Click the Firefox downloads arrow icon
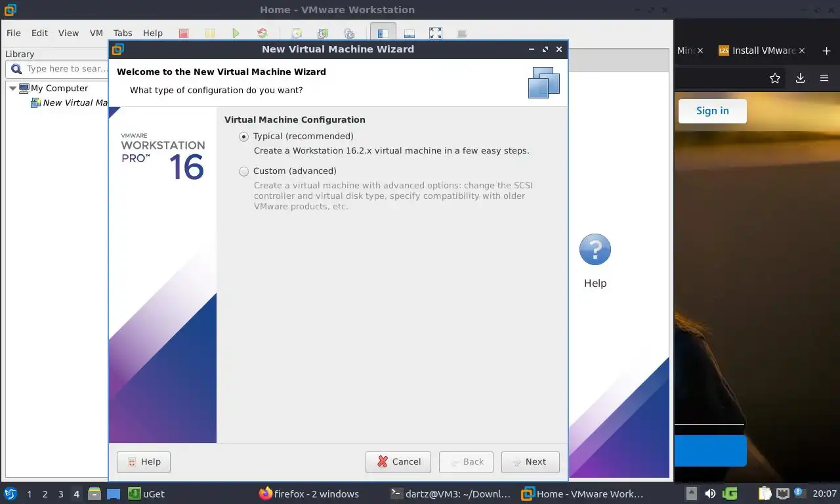 pyautogui.click(x=800, y=78)
